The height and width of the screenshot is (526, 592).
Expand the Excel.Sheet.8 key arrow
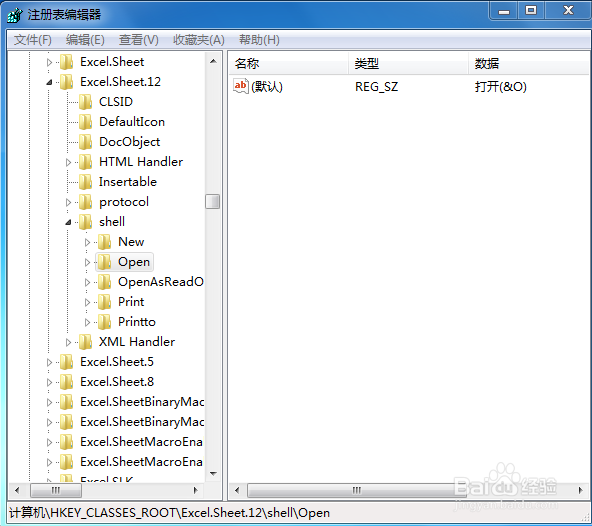(x=49, y=383)
